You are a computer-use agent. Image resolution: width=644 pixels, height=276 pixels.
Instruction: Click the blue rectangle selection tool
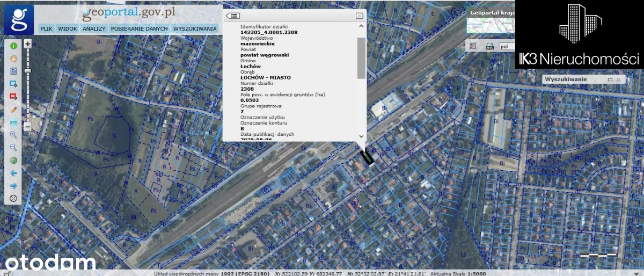pyautogui.click(x=13, y=84)
